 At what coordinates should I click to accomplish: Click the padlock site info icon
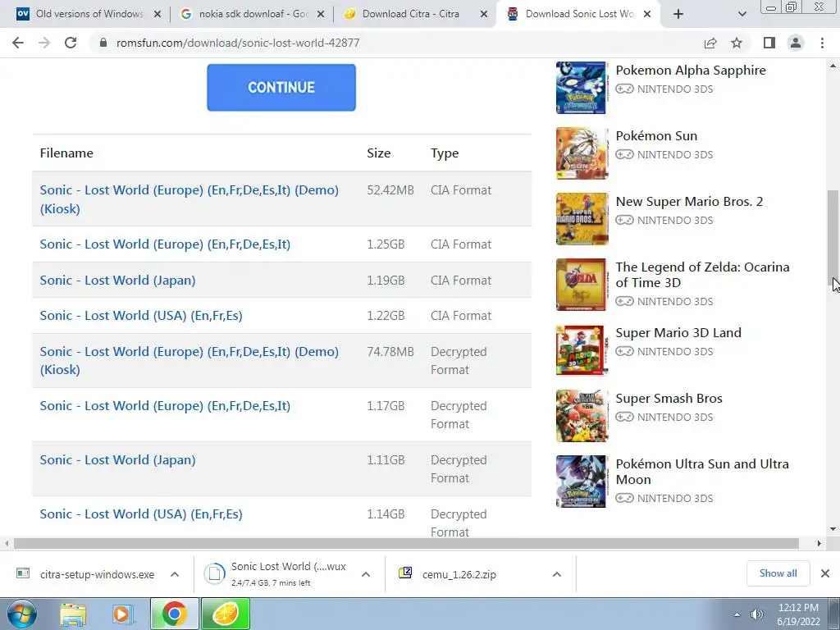tap(103, 43)
